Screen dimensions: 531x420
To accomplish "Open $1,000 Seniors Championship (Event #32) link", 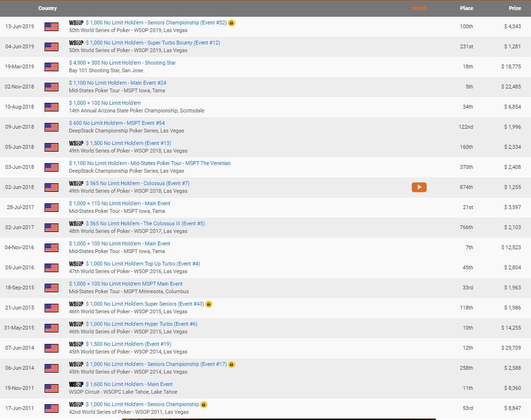I will (x=156, y=22).
